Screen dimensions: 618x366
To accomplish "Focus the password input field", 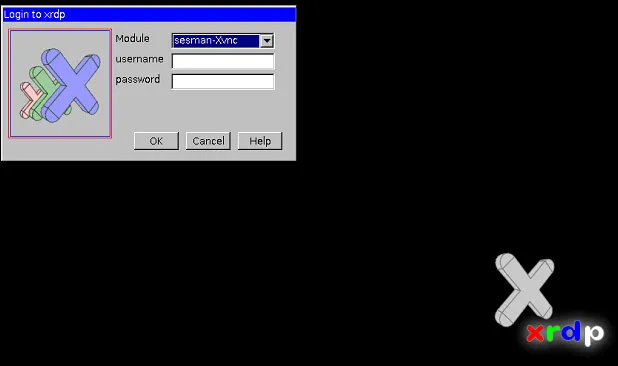I will click(x=223, y=82).
